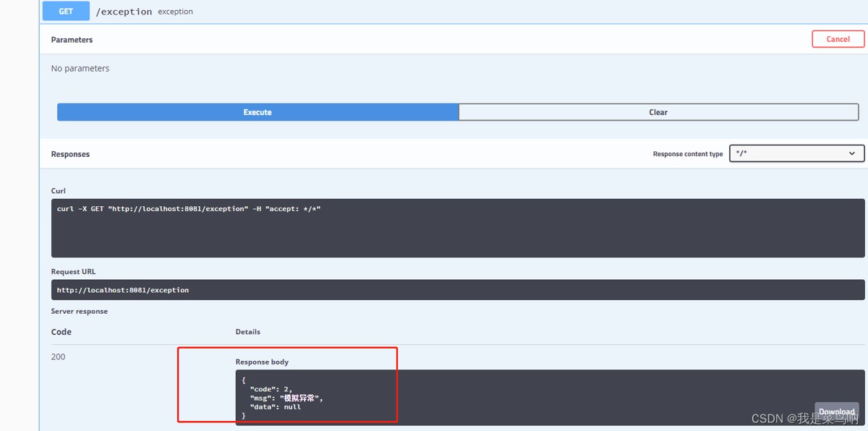Select the "code": 2 line in response
The width and height of the screenshot is (868, 431).
tap(271, 389)
